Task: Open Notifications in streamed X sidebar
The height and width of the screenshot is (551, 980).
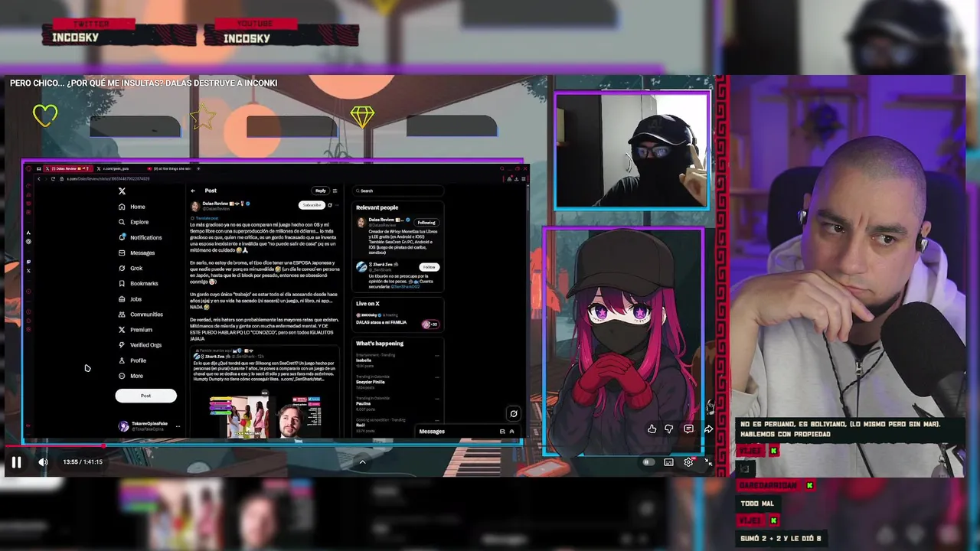Action: click(140, 237)
